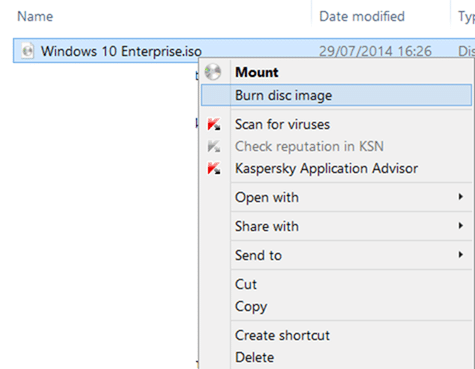Sort by the Name column header

[35, 16]
